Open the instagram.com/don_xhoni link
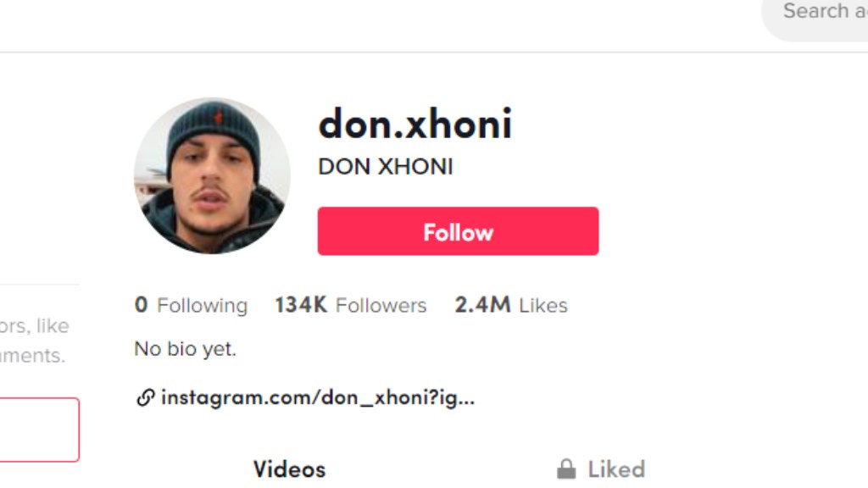 [318, 397]
